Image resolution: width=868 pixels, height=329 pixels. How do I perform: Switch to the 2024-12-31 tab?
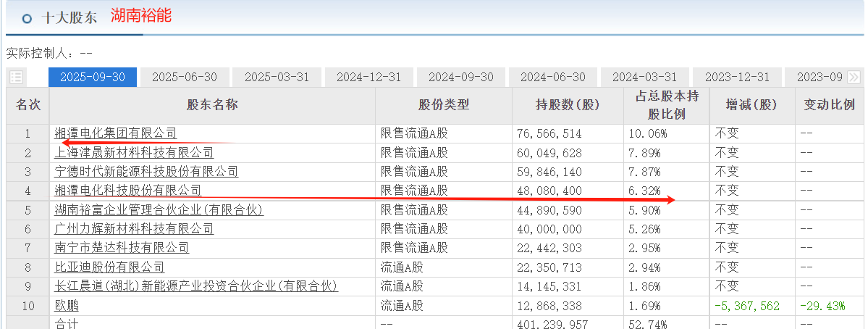[368, 77]
